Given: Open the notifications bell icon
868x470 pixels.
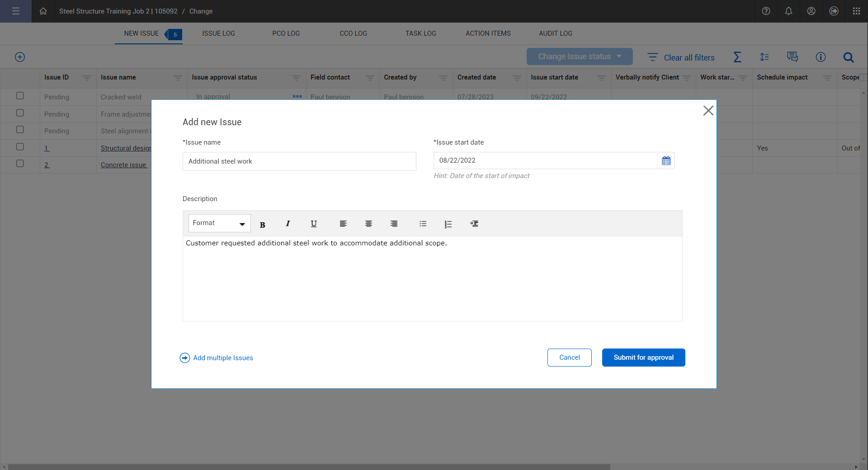Looking at the screenshot, I should pos(788,11).
